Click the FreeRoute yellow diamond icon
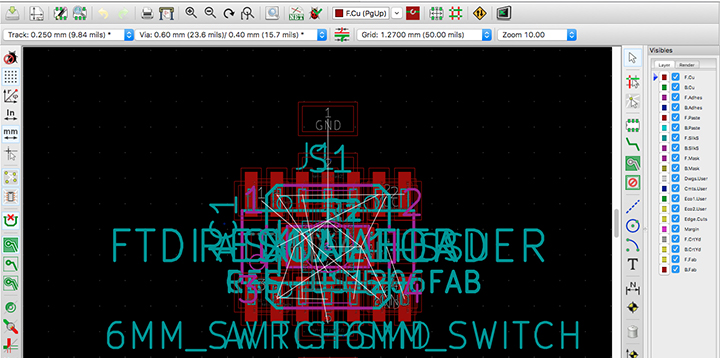 coord(480,13)
